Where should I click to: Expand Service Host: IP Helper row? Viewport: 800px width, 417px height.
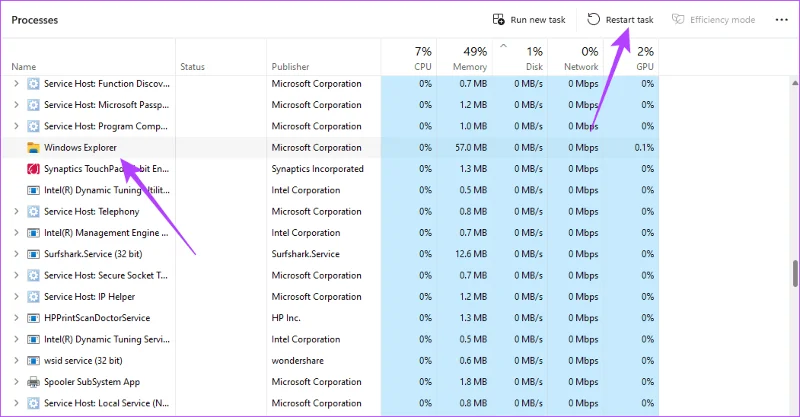16,297
